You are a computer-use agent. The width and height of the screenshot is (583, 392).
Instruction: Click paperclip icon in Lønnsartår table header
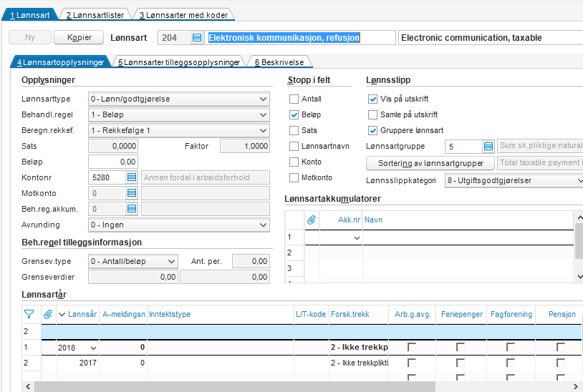pyautogui.click(x=48, y=314)
